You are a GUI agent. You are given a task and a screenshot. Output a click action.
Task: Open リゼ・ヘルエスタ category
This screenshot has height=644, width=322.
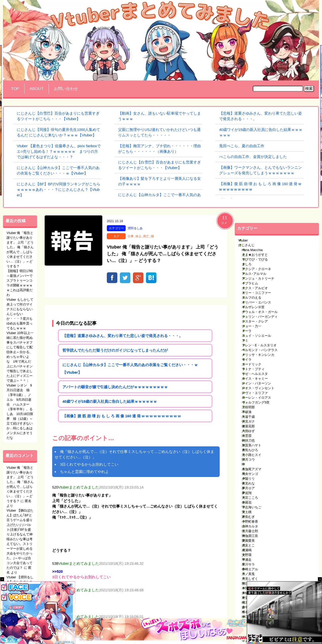click(255, 374)
